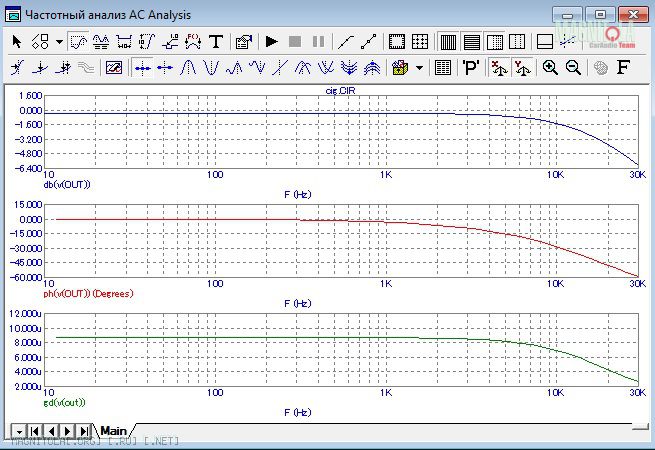The width and height of the screenshot is (655, 450).
Task: Select the Vertical tag measurement tool
Action: coord(147,42)
